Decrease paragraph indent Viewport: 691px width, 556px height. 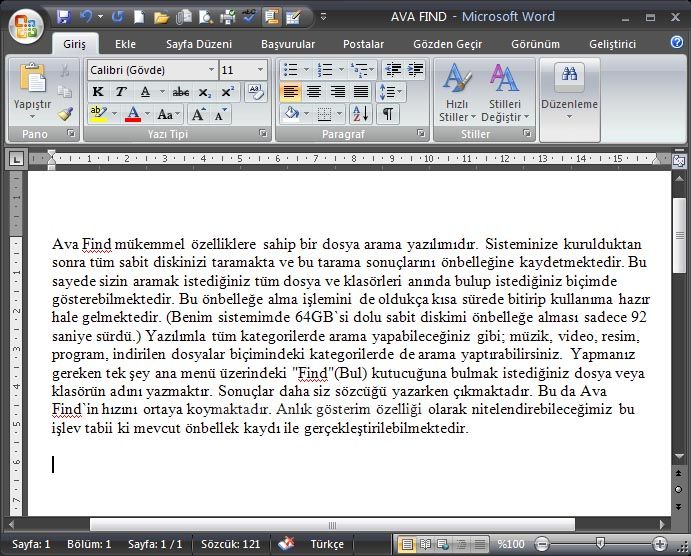[393, 69]
